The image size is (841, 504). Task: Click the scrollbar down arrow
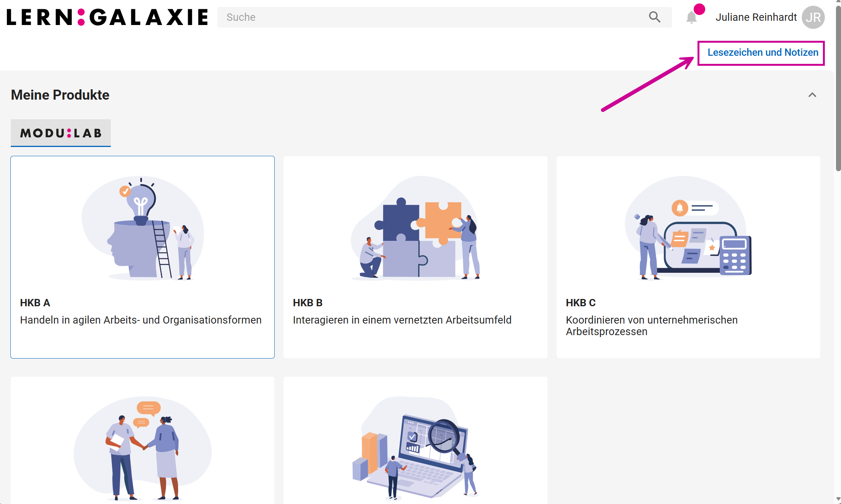coord(838,499)
